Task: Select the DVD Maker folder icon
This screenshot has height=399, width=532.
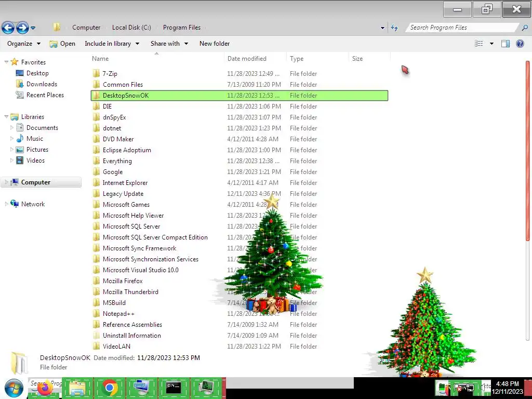Action: point(96,139)
